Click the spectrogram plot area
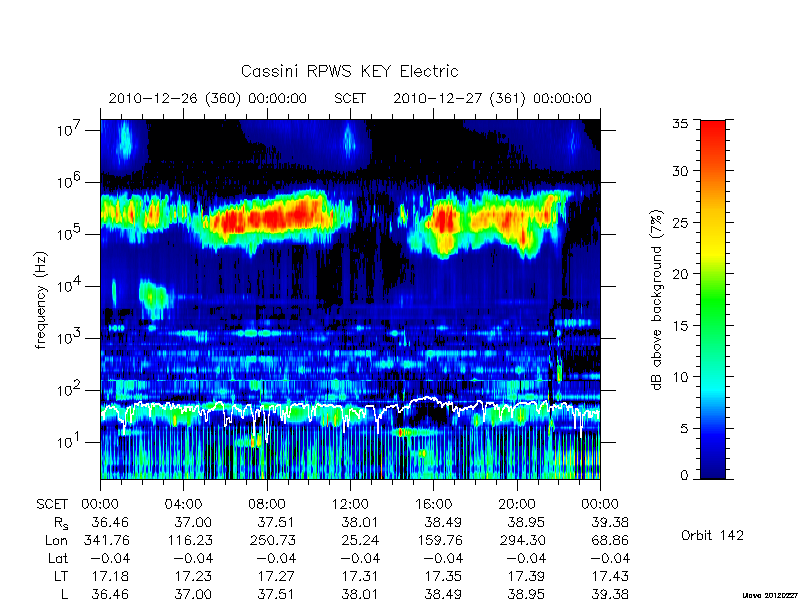 point(350,299)
